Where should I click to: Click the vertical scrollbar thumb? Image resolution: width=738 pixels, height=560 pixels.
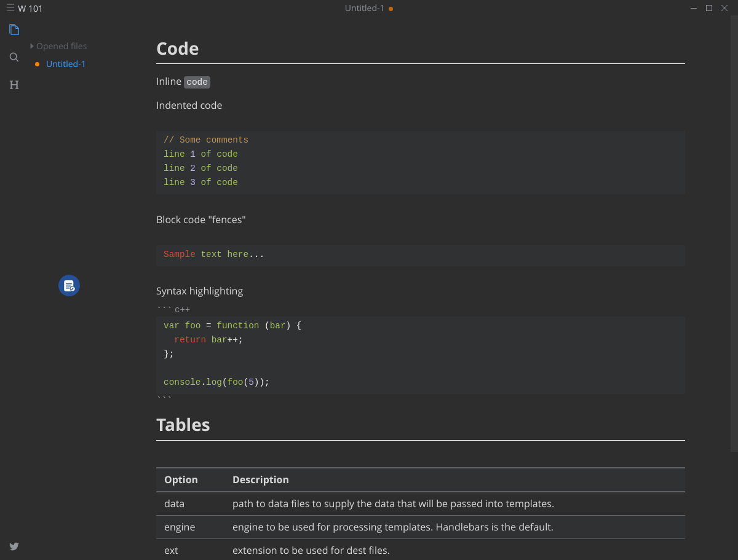734,234
